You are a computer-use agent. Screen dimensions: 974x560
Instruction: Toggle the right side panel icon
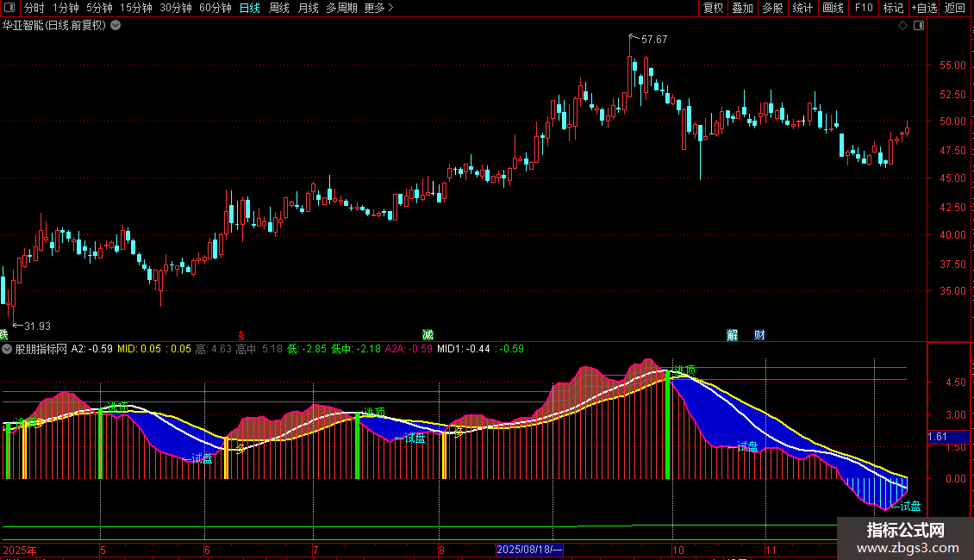919,26
